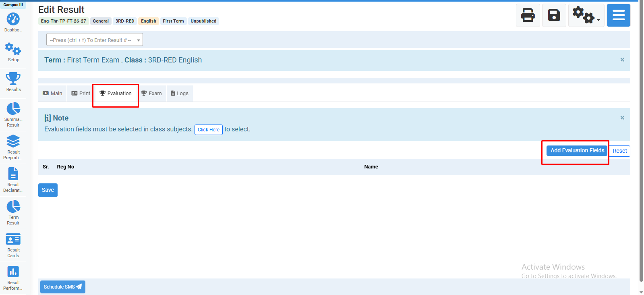
Task: Click the Reset button
Action: [x=620, y=151]
